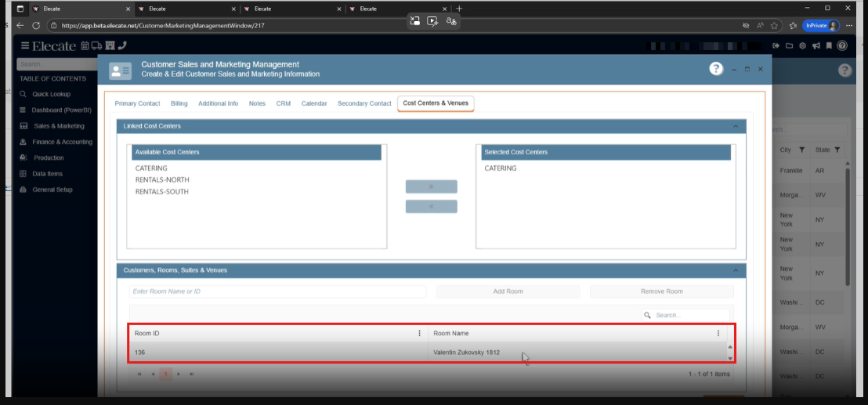Select RENTALS-NORTH in Available Cost Centers
This screenshot has width=868, height=405.
tap(162, 180)
